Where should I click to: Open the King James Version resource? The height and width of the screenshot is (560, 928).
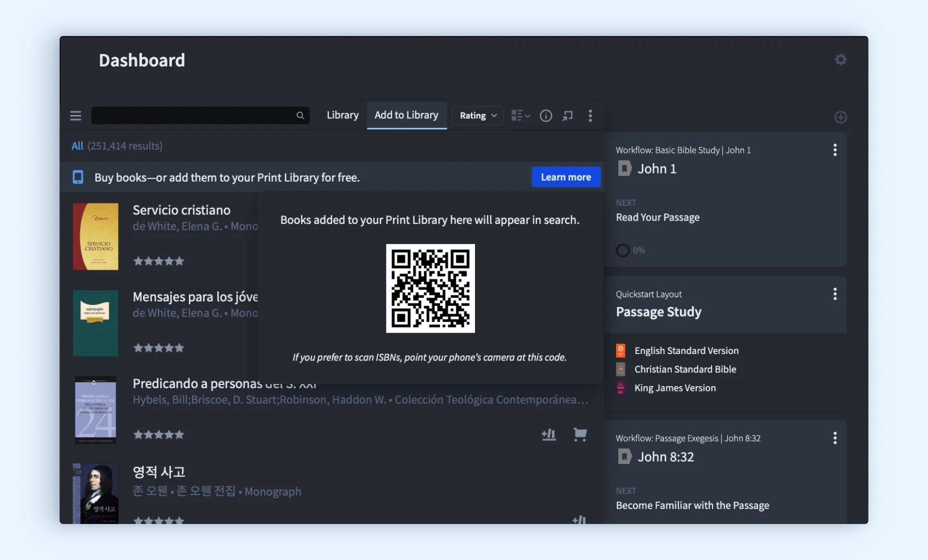click(675, 388)
